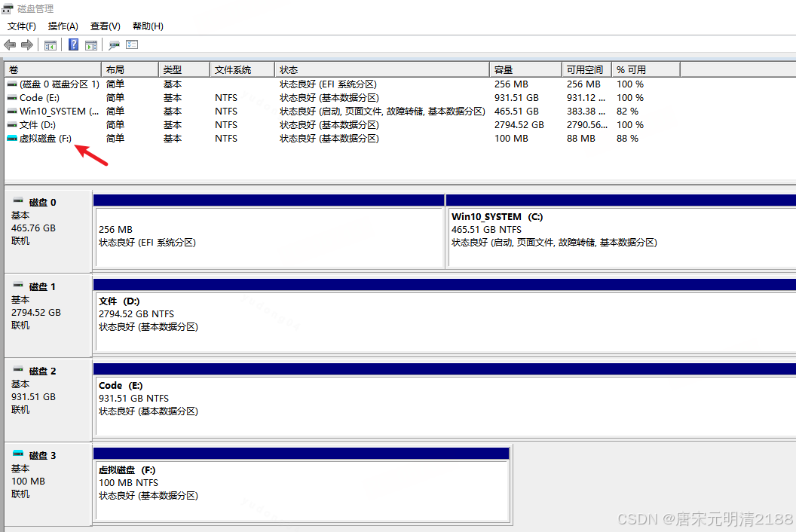Open the 操作(A) menu

click(63, 26)
